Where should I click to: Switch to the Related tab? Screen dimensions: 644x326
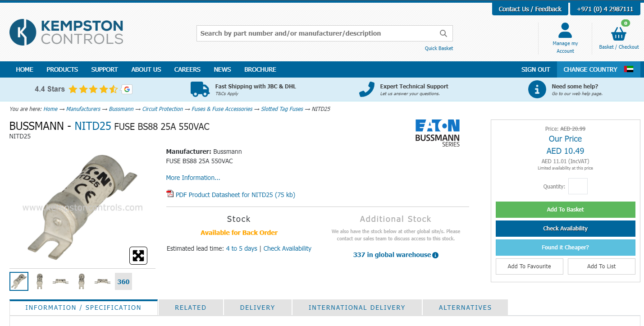191,308
